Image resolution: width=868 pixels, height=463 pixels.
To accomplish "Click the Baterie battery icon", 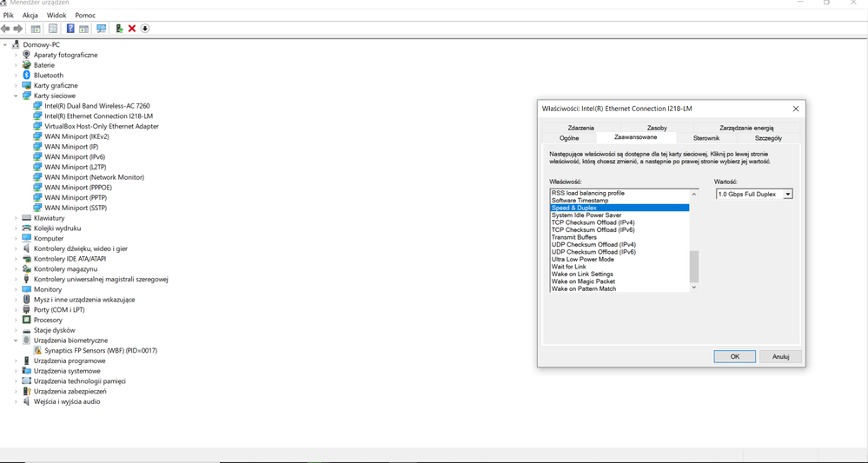I will (x=26, y=65).
